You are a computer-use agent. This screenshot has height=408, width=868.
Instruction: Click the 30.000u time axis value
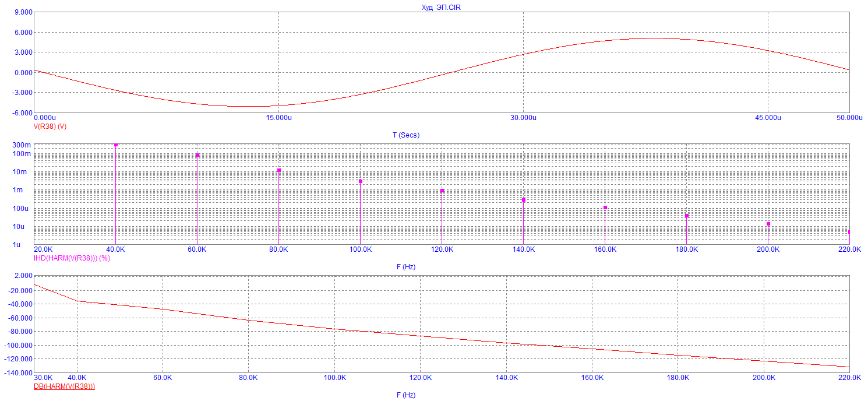click(x=523, y=118)
